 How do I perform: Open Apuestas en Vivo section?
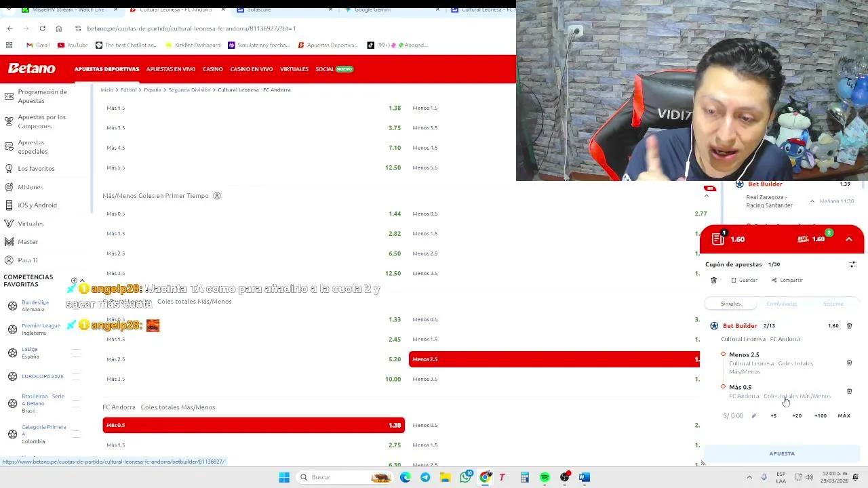(x=171, y=69)
